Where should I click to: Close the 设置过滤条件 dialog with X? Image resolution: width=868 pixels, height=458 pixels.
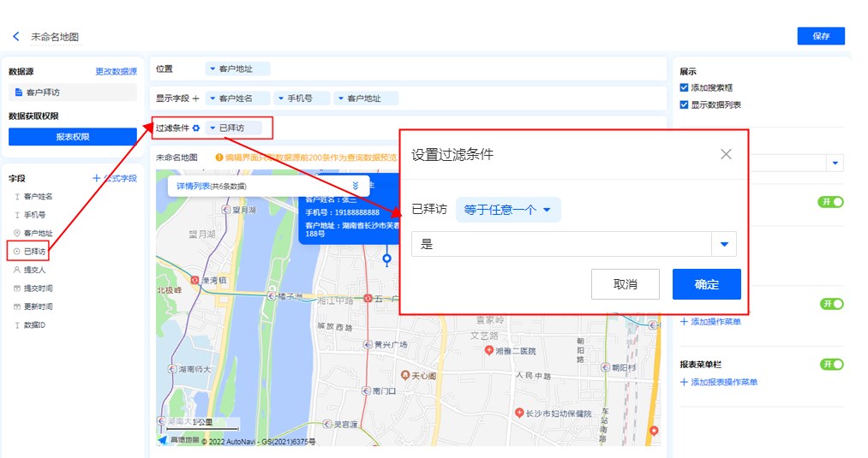click(x=726, y=154)
